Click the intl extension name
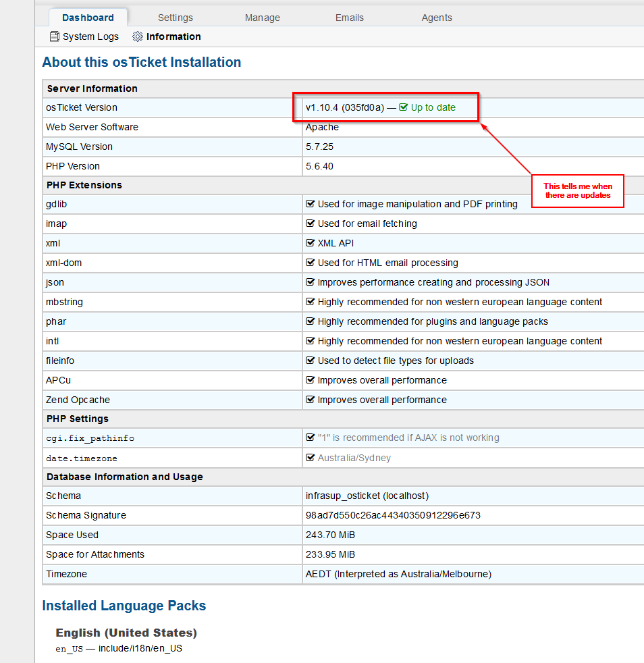Screen dimensions: 644x663 tap(53, 341)
